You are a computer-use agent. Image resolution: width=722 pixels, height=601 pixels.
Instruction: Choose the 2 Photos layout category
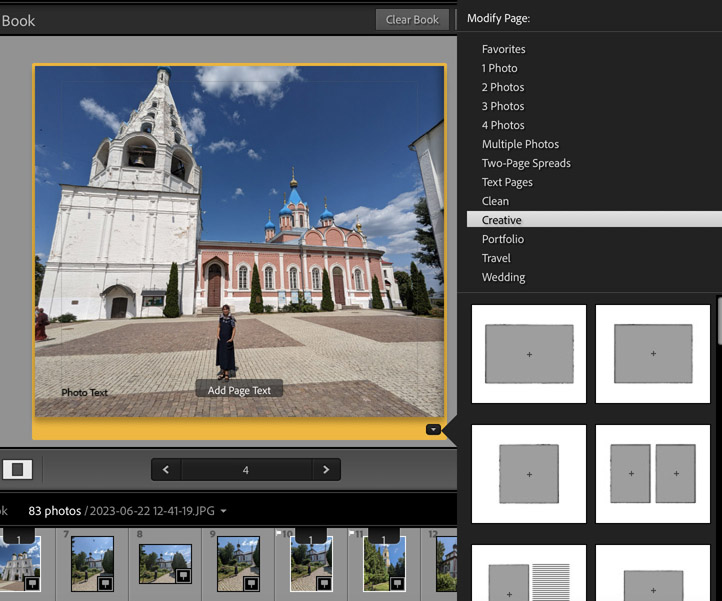(x=503, y=87)
